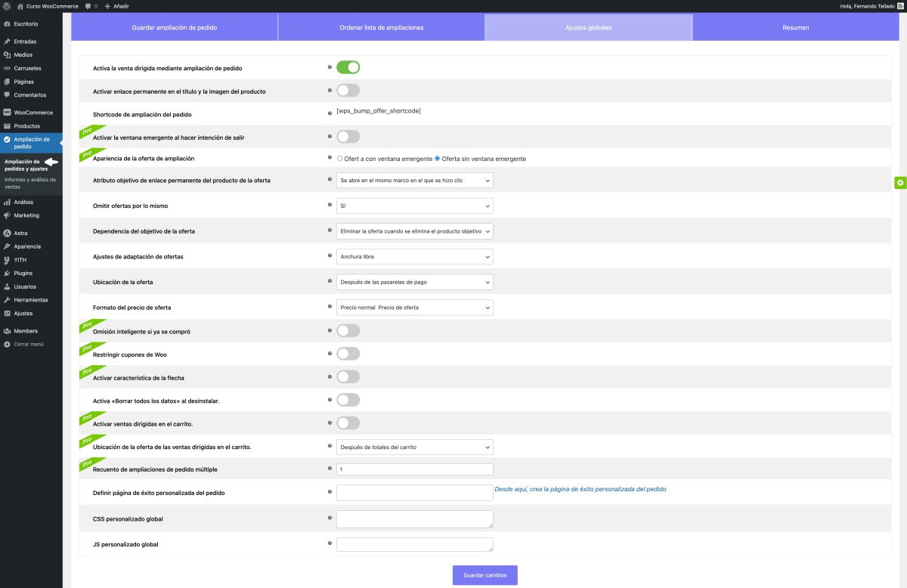Click the help icon next to Ubicación de la oferta
Image resolution: width=907 pixels, height=588 pixels.
tap(330, 282)
